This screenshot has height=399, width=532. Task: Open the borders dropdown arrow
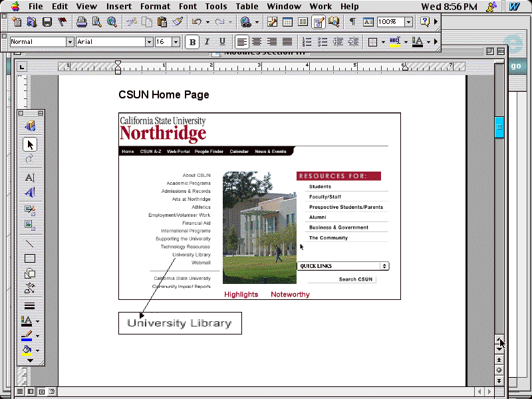click(383, 42)
